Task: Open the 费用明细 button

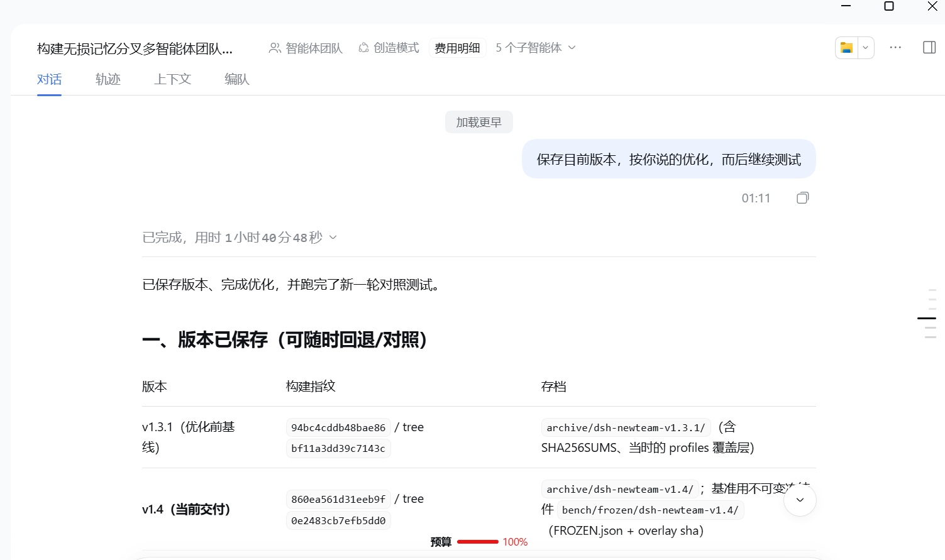Action: [457, 48]
